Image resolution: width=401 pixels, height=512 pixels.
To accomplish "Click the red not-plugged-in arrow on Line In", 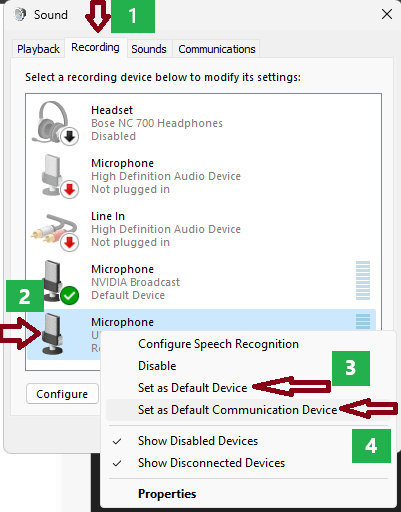I will pos(70,242).
